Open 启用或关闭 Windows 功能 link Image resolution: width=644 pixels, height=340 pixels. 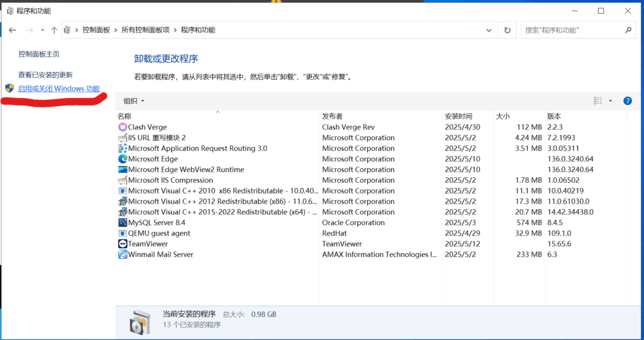[58, 89]
